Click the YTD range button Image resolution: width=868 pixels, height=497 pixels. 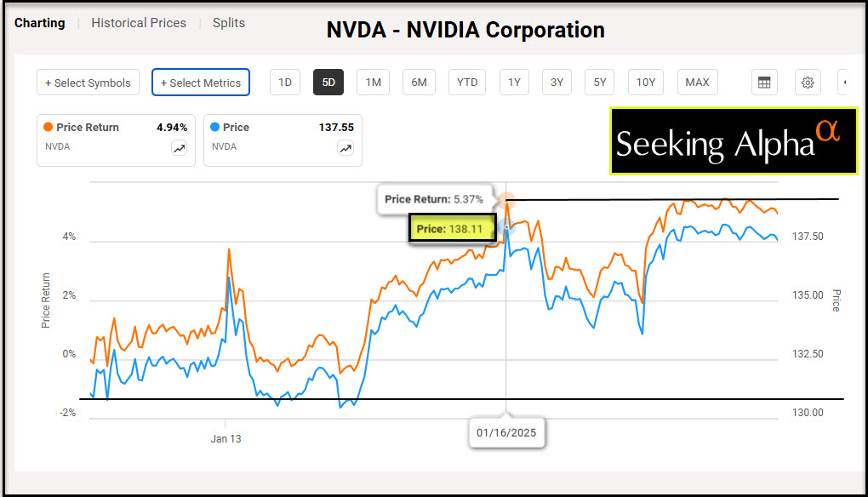[x=467, y=83]
